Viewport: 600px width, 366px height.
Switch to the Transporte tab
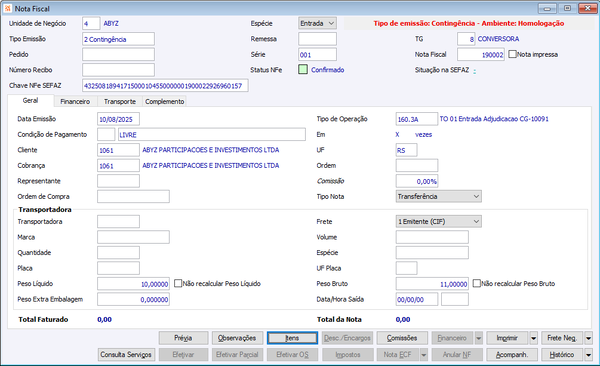(120, 101)
